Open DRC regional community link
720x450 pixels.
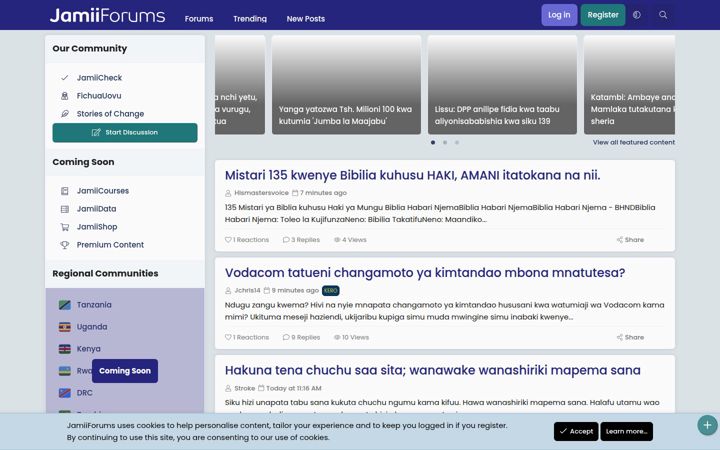click(x=84, y=393)
